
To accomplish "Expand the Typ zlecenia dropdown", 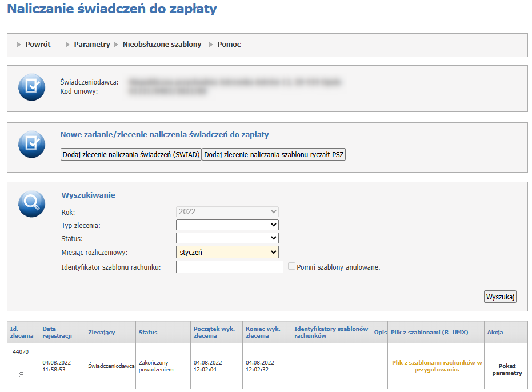I will point(227,225).
